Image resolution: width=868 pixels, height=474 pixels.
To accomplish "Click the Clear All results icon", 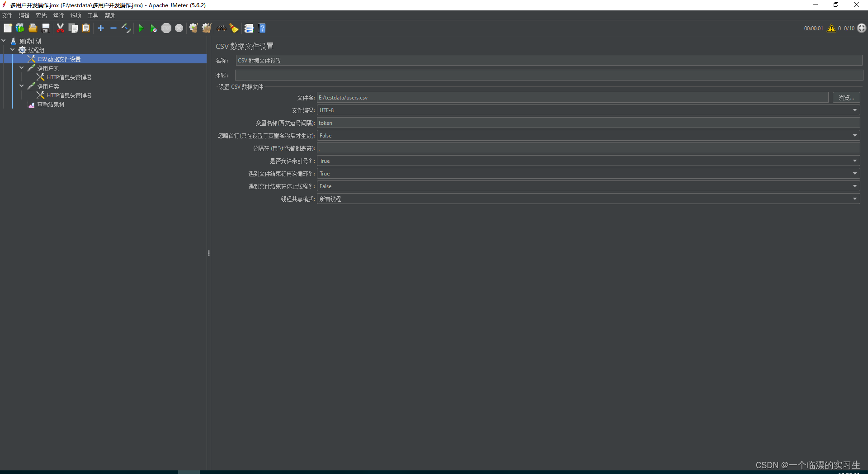I will (x=207, y=28).
